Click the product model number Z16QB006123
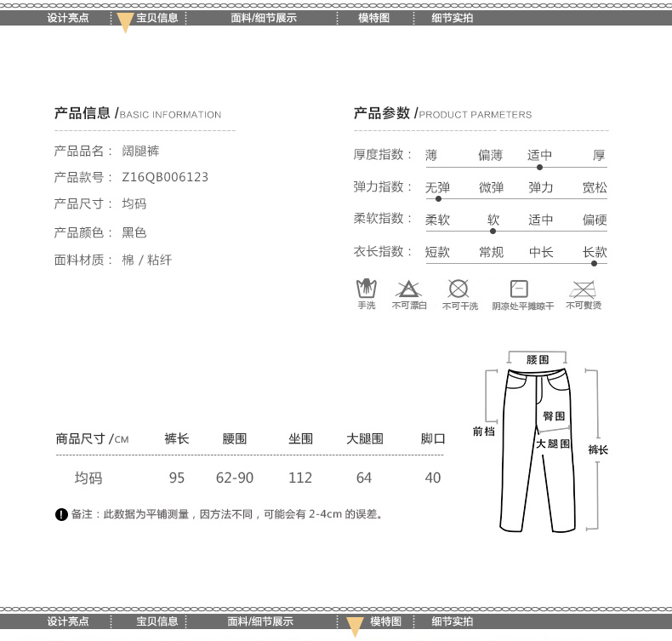The height and width of the screenshot is (641, 672). click(x=165, y=177)
